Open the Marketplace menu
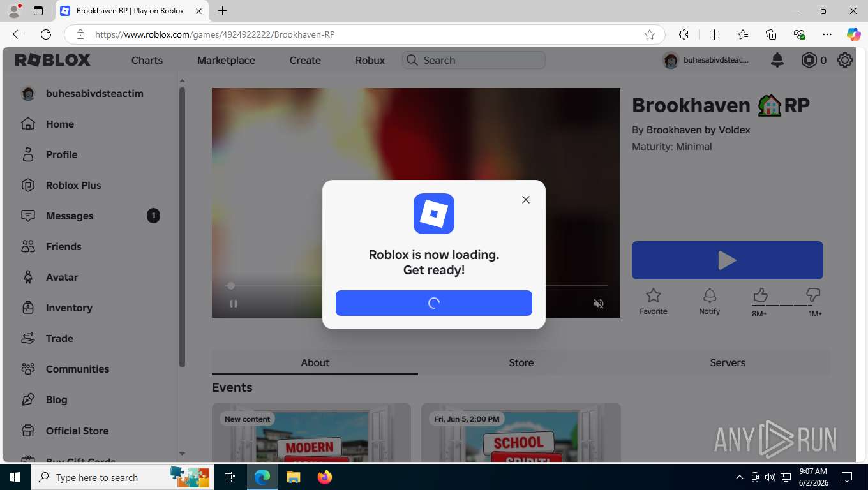The height and width of the screenshot is (490, 868). coord(226,60)
